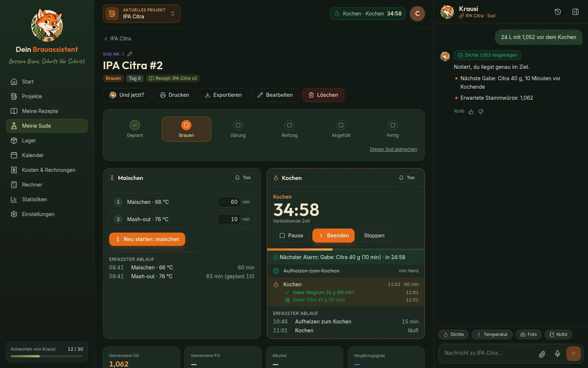Pause the Kochen timer
Viewport: 588px width, 368px height.
(x=291, y=236)
